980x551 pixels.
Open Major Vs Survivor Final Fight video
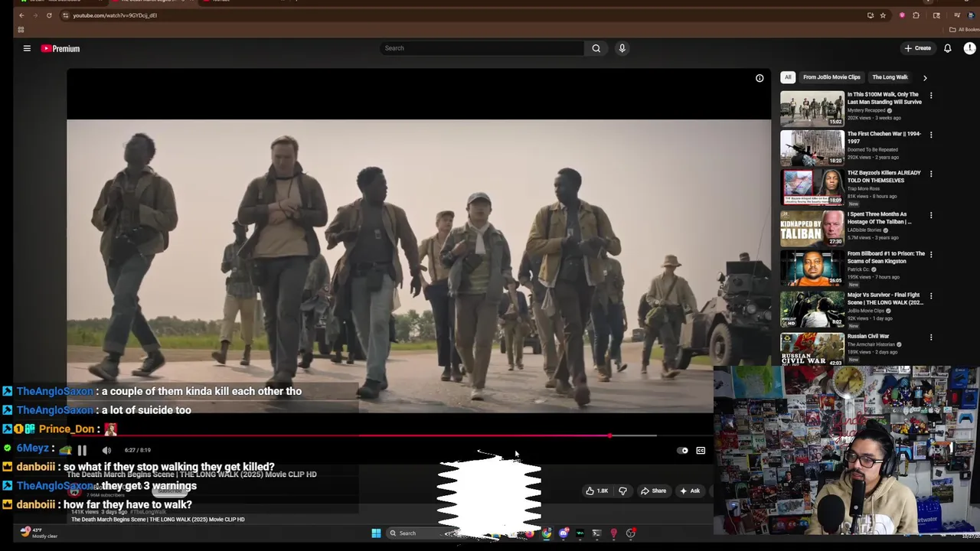coord(885,298)
